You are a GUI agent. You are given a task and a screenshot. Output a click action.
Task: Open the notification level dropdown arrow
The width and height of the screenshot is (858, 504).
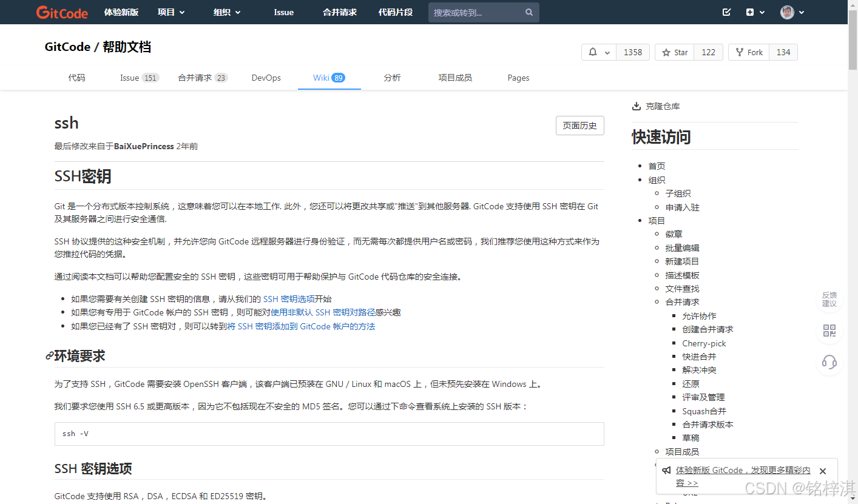pyautogui.click(x=607, y=53)
